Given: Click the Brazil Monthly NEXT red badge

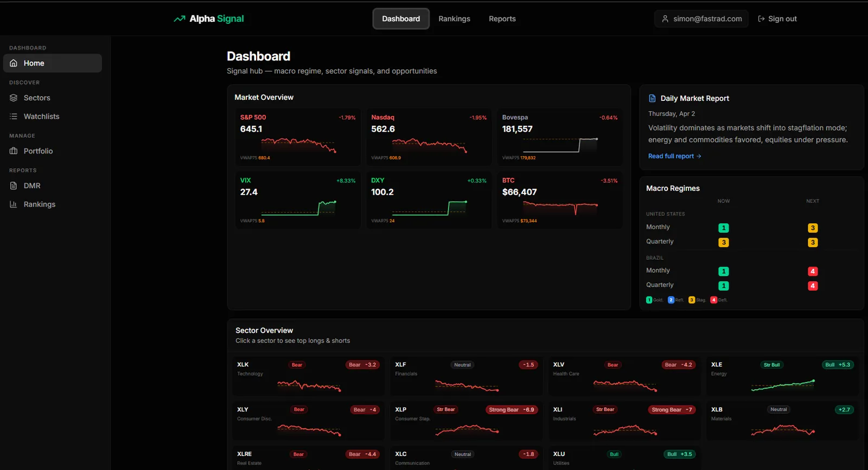Looking at the screenshot, I should [813, 271].
